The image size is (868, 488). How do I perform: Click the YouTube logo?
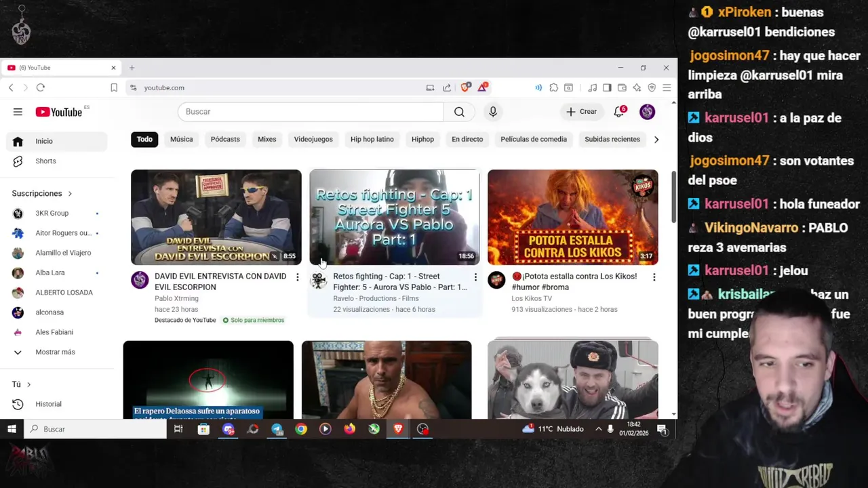pyautogui.click(x=58, y=112)
